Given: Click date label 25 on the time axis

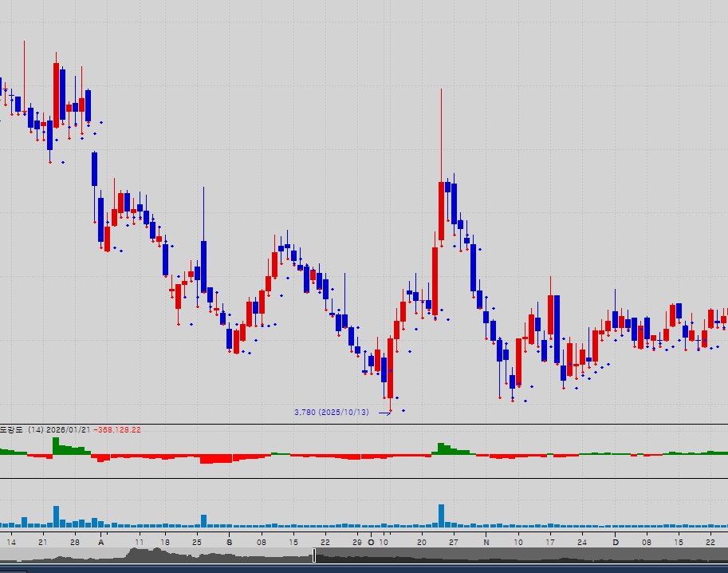Looking at the screenshot, I should point(196,541).
